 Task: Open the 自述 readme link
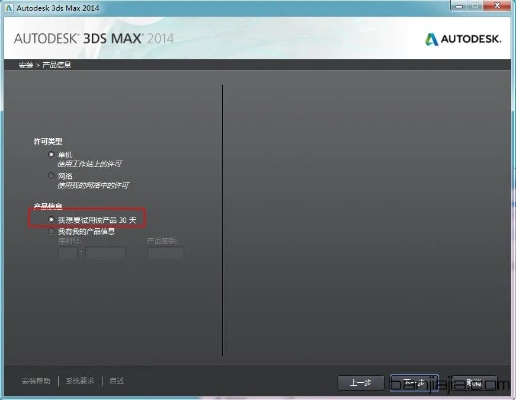[x=117, y=381]
